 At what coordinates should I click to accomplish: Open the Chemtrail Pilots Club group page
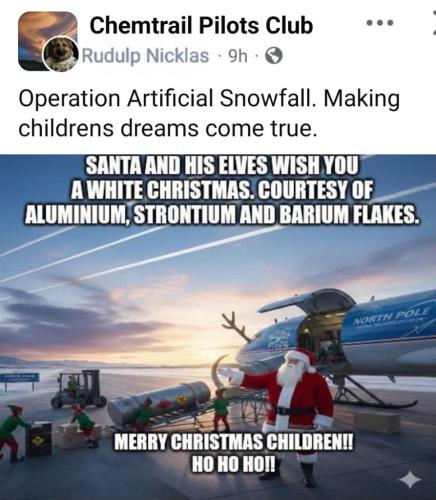[x=201, y=26]
